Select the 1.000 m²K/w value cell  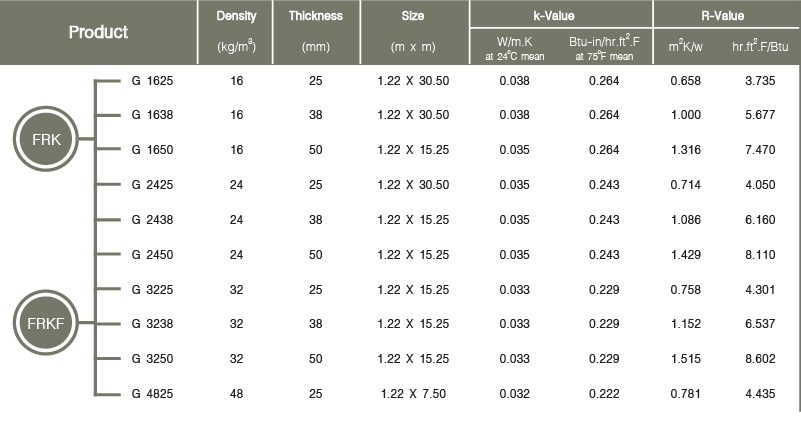coord(690,115)
